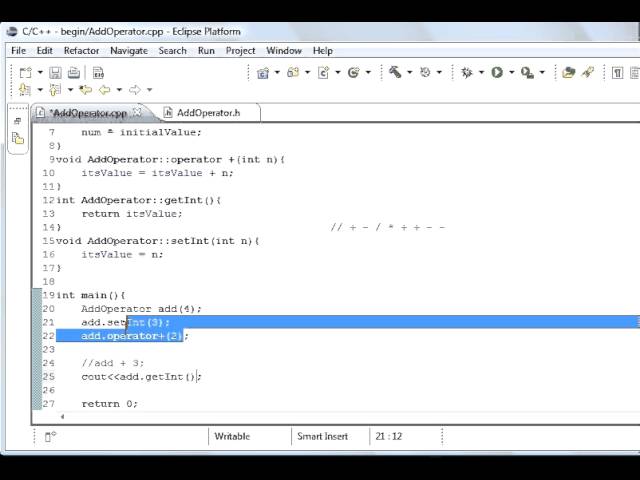Image resolution: width=640 pixels, height=480 pixels.
Task: Switch to the AddOperator.h tab
Action: coord(208,113)
